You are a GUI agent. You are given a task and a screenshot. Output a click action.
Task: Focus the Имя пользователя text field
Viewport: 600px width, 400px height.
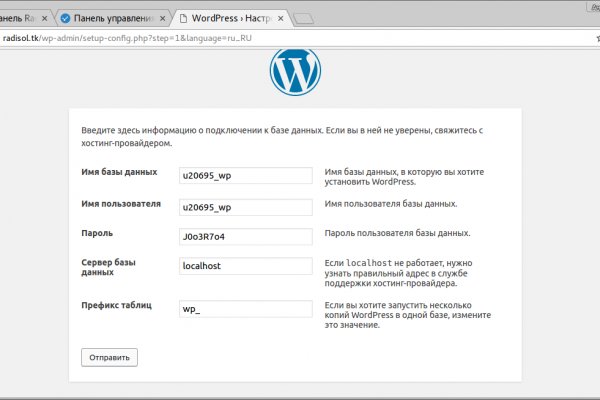tap(245, 208)
